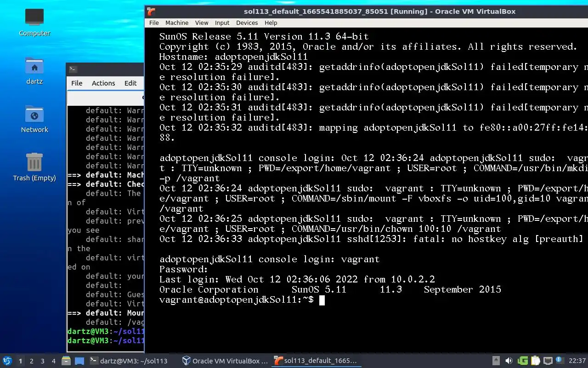Click the vagrant shell prompt in VM console
Screen dimensions: 588x368
coord(237,300)
